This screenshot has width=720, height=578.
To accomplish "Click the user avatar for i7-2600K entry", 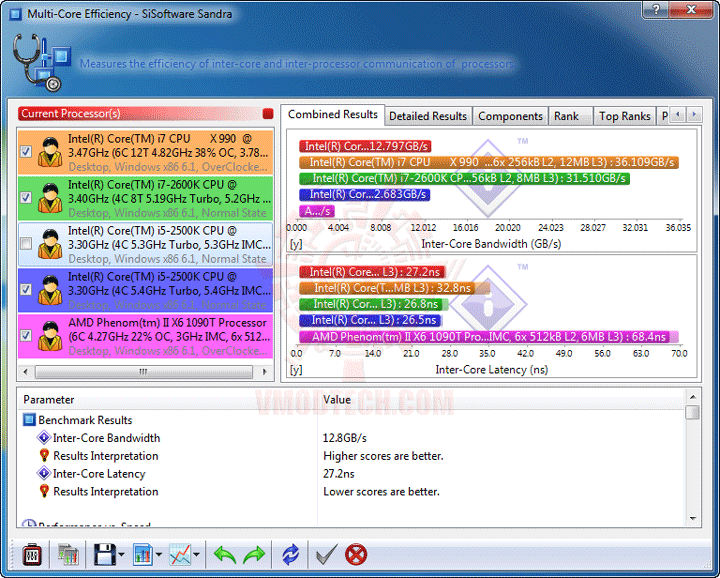I will [x=50, y=198].
